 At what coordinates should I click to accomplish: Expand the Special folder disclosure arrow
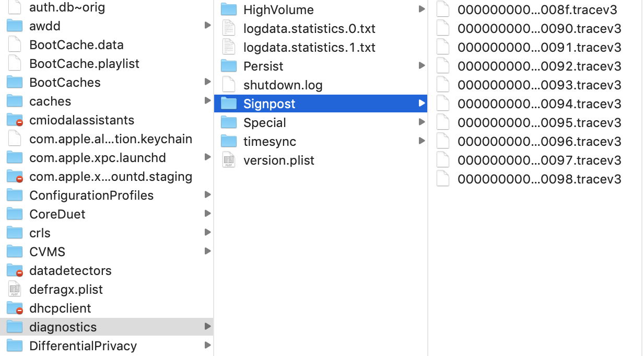[x=421, y=122]
